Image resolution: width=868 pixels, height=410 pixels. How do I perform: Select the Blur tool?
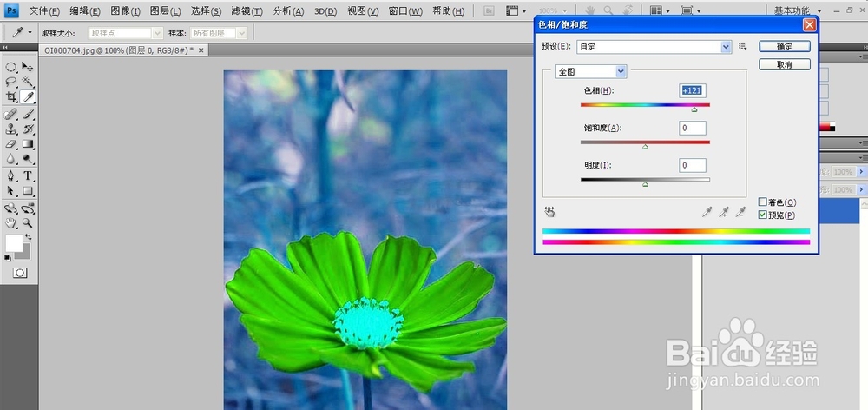(11, 159)
